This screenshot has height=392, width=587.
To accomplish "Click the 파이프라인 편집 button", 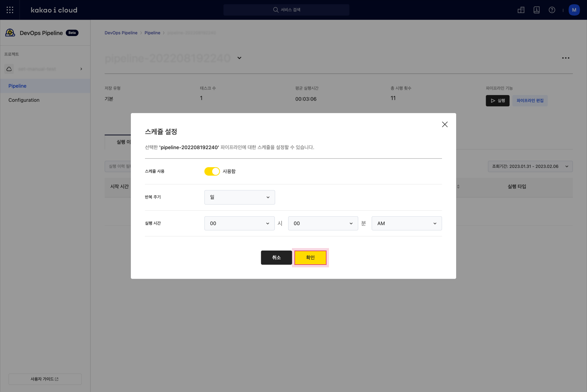I will [530, 101].
